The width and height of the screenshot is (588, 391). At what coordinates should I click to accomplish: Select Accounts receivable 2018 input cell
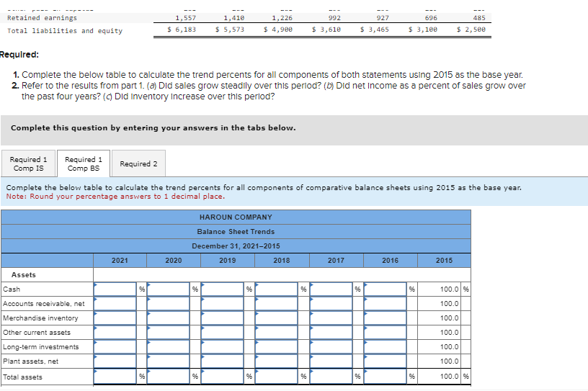click(277, 304)
